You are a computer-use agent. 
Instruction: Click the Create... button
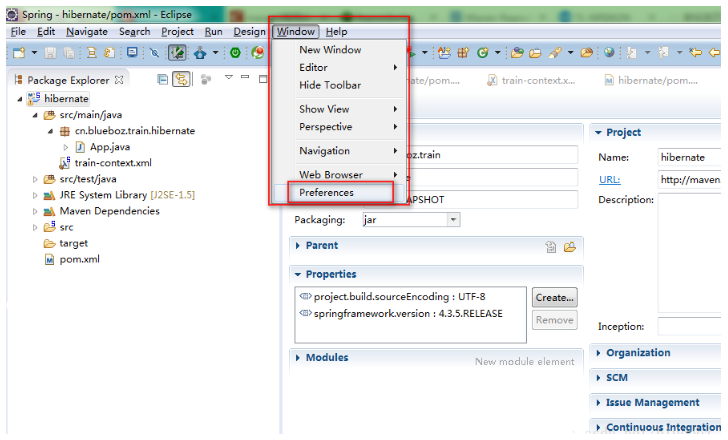(554, 297)
